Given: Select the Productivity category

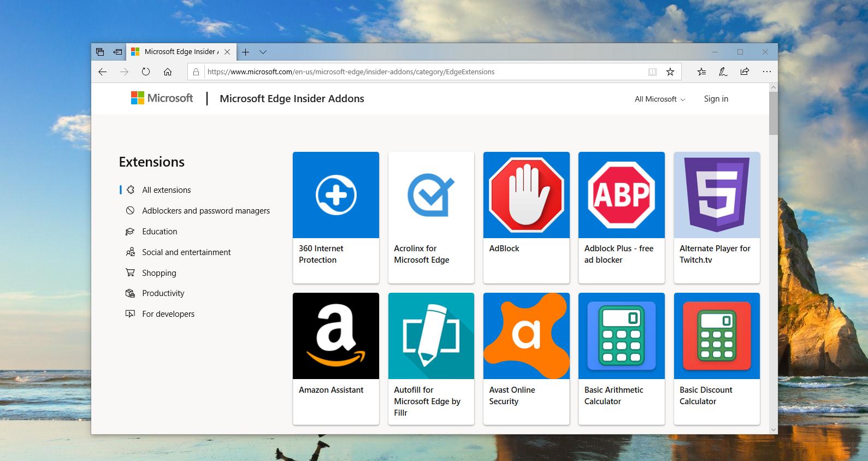Looking at the screenshot, I should [163, 293].
